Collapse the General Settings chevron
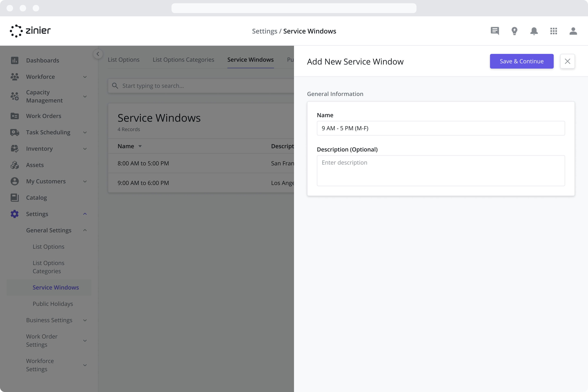 point(85,230)
